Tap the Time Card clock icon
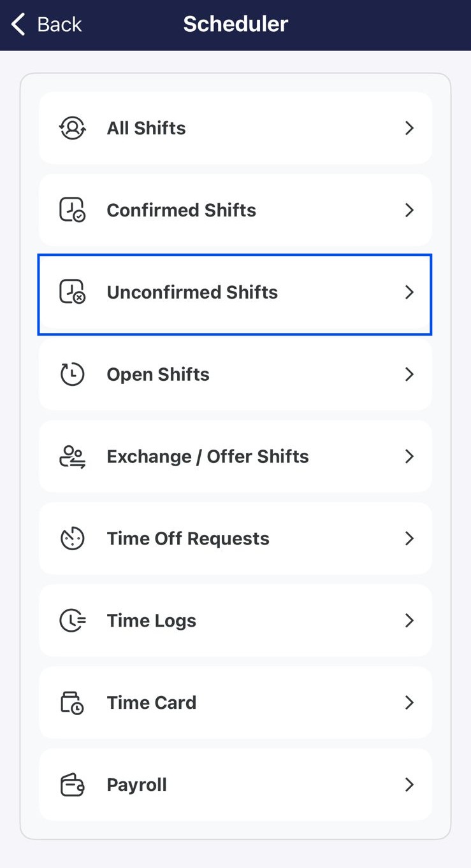Viewport: 471px width, 868px height. 73,703
